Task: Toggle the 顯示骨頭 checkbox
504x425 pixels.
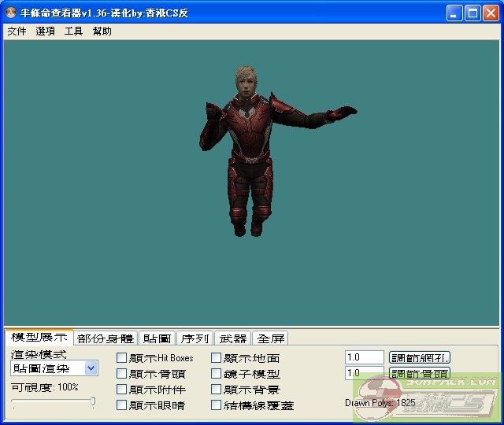Action: point(122,374)
